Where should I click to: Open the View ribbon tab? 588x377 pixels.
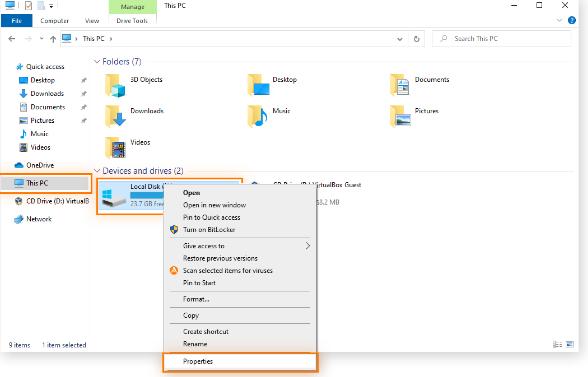pyautogui.click(x=92, y=21)
